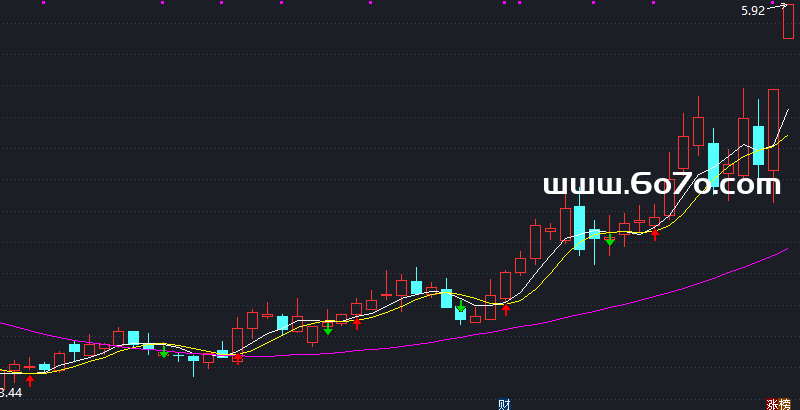Viewport: 800px width, 410px height.
Task: Click the leftmost red up-arrow buy signal
Action: [x=29, y=380]
